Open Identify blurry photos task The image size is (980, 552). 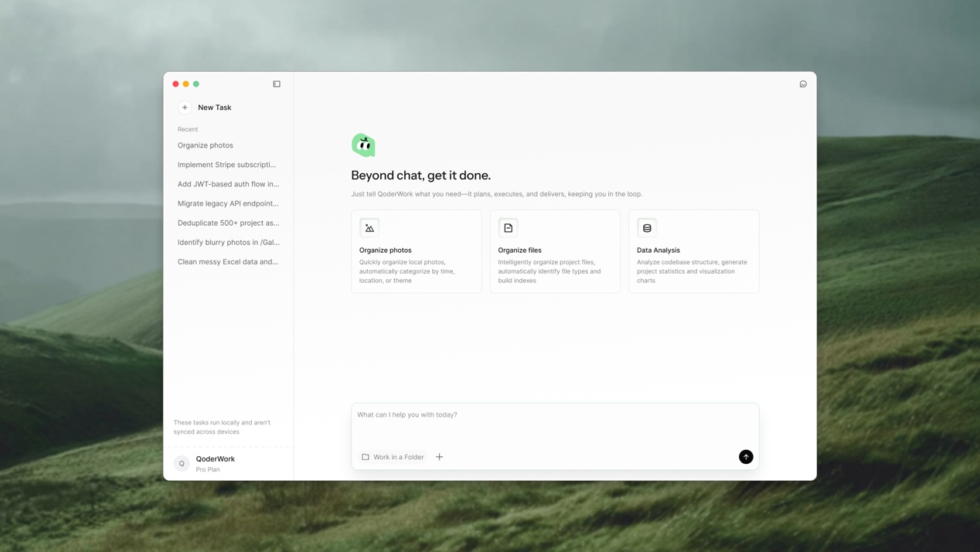(228, 242)
